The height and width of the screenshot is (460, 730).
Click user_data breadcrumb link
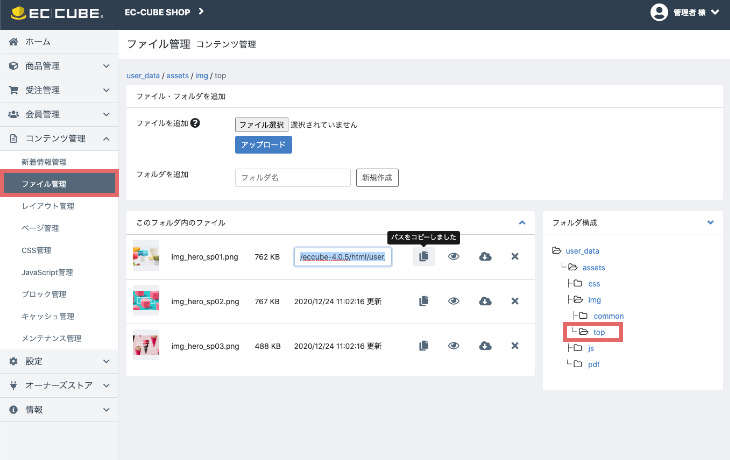coord(143,75)
